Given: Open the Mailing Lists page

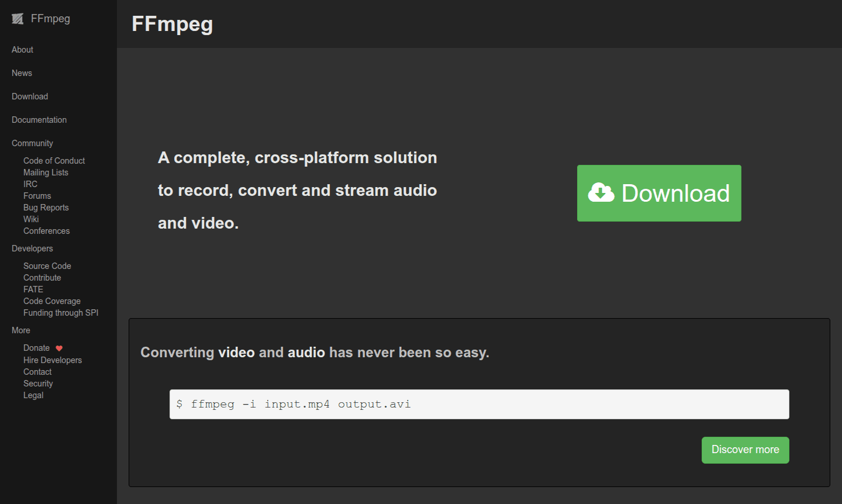Looking at the screenshot, I should (x=46, y=172).
